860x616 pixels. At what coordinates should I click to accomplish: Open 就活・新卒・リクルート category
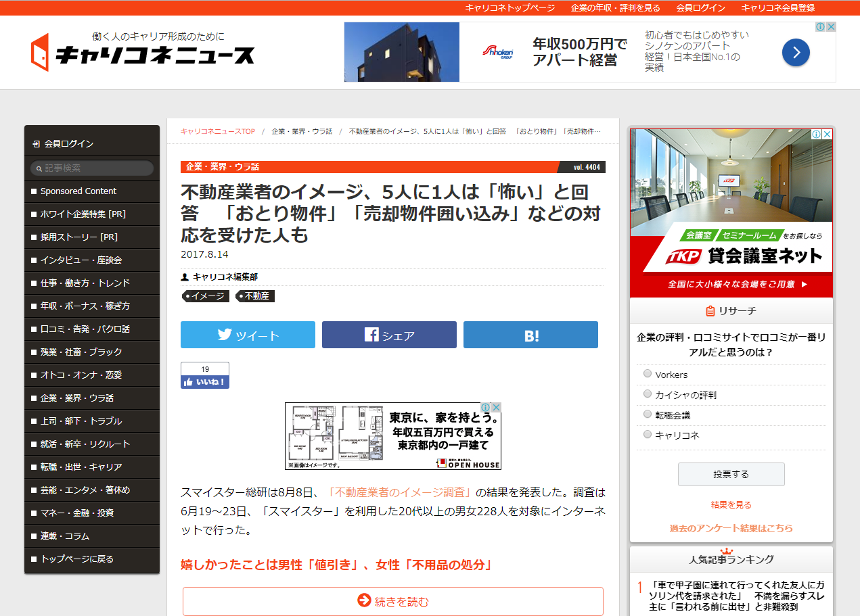click(x=92, y=444)
